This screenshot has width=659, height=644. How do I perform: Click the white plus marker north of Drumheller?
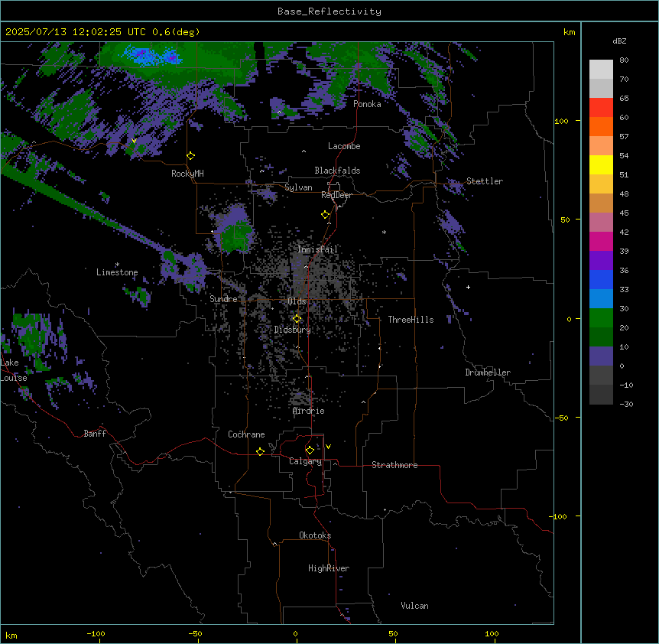[468, 287]
